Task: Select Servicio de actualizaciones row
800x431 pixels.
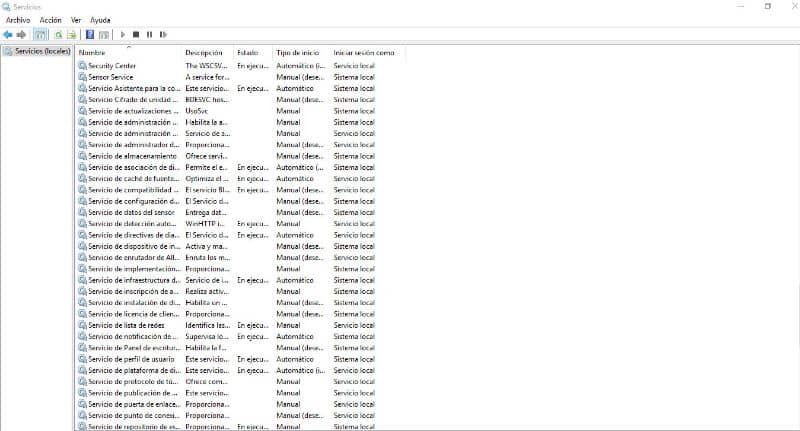Action: tap(227, 111)
